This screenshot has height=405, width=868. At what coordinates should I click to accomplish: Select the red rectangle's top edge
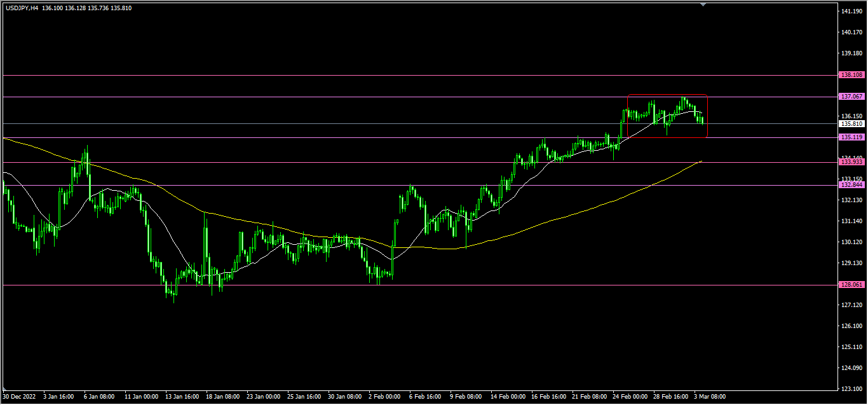point(667,95)
